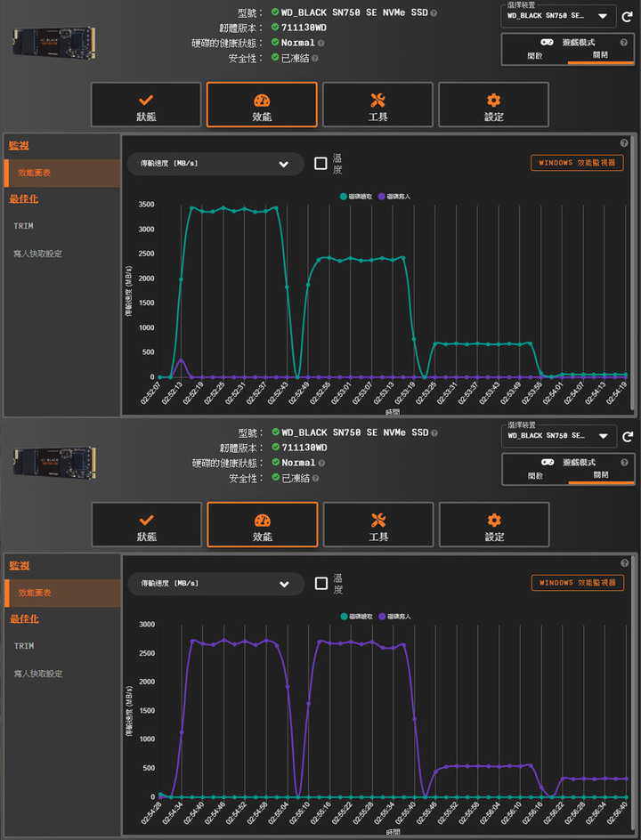This screenshot has width=641, height=840.
Task: Click the 02:52:07 time label on chart axis
Action: coord(150,393)
